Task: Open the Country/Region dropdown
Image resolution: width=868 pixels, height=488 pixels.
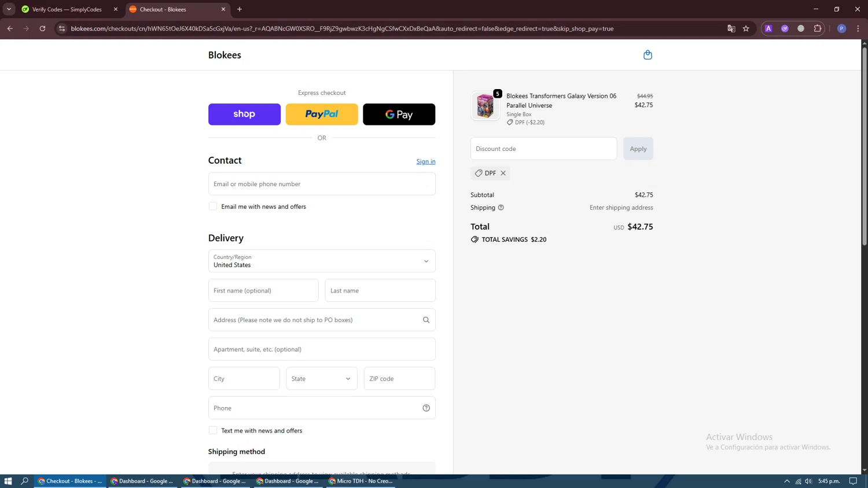Action: click(322, 261)
